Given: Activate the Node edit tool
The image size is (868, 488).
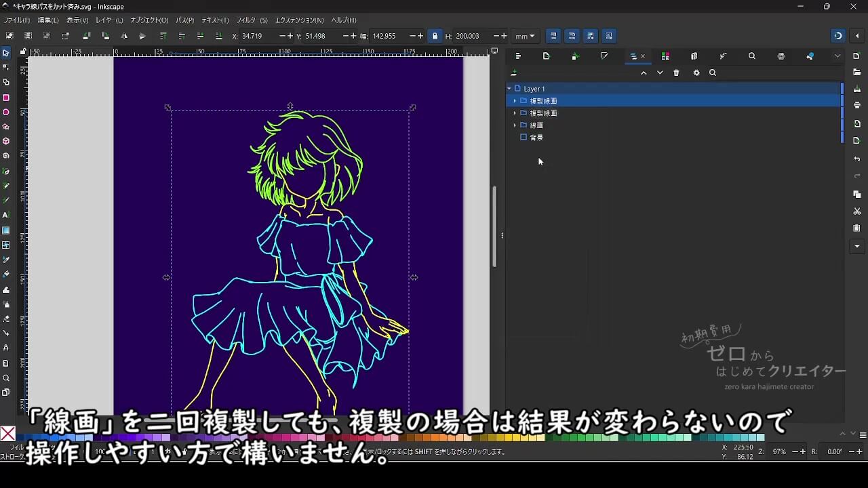Looking at the screenshot, I should (x=6, y=67).
